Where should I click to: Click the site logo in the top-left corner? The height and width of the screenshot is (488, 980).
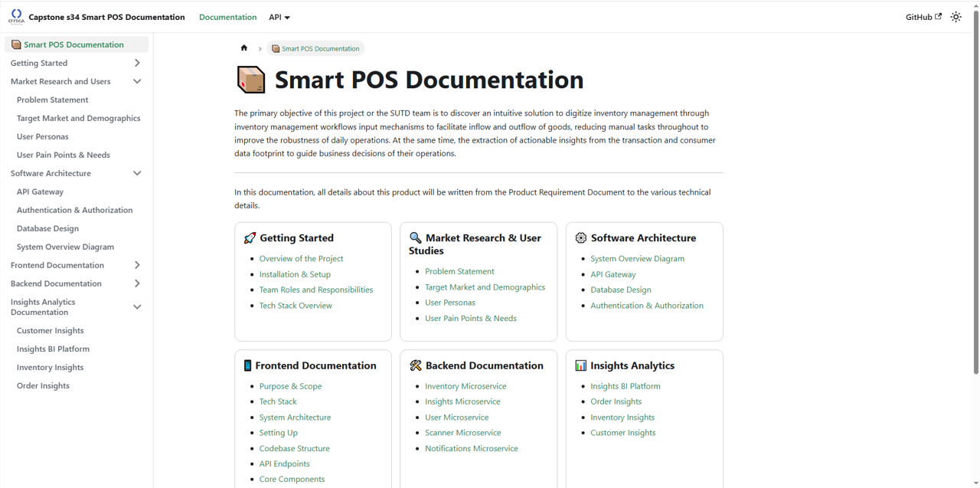coord(16,16)
